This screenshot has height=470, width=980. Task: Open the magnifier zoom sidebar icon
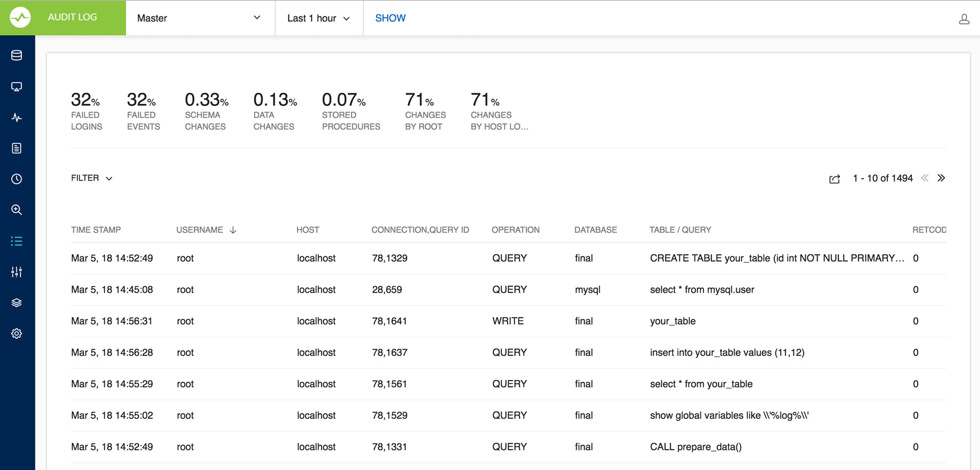click(16, 210)
